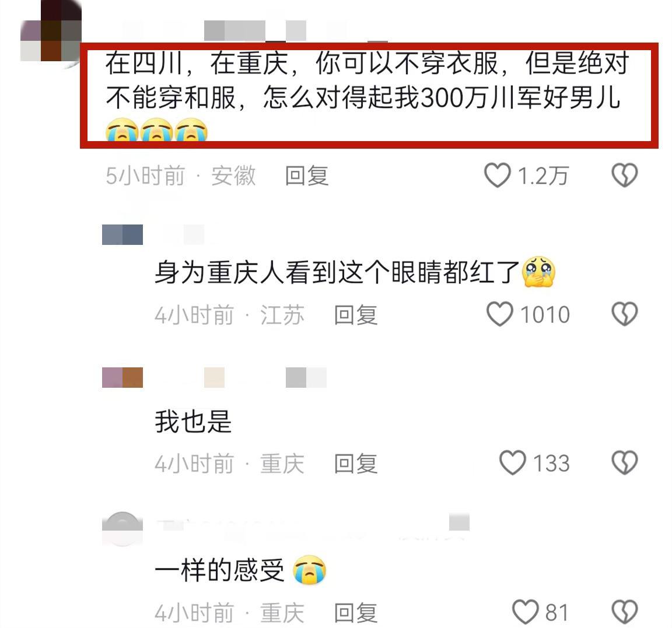The height and width of the screenshot is (628, 672).
Task: Select the highlighted 在四川，在重庆 comment text
Action: [367, 96]
